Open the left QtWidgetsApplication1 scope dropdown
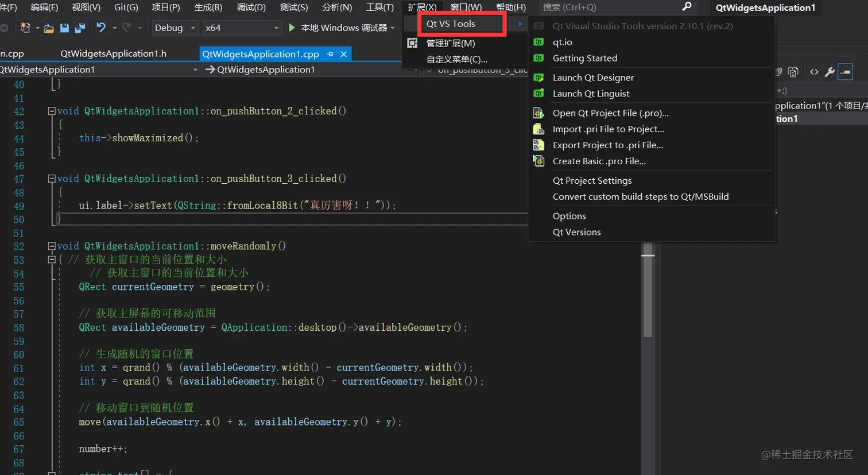The height and width of the screenshot is (475, 868). pyautogui.click(x=99, y=69)
